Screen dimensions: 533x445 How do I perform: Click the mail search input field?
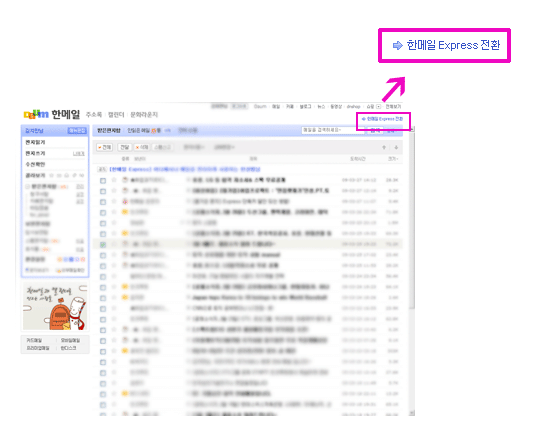click(332, 130)
